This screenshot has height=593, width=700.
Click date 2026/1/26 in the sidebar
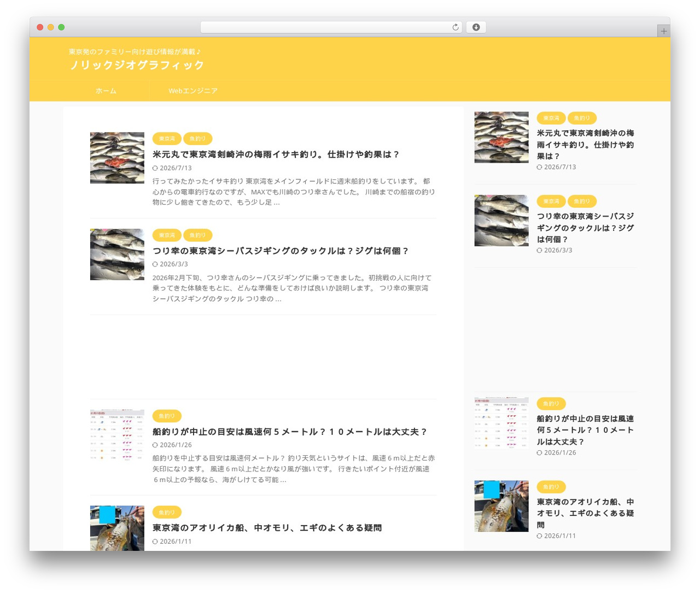pos(560,453)
